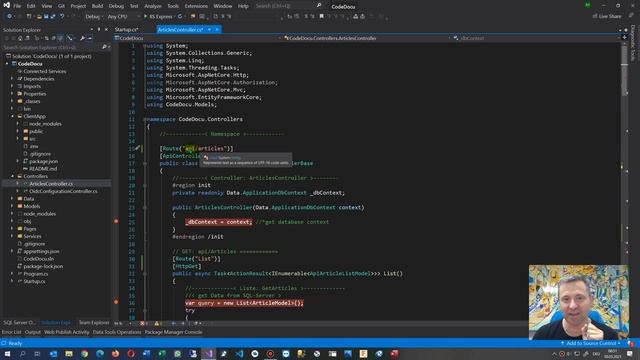Select OidcConfigurationController.cs file

pos(63,191)
